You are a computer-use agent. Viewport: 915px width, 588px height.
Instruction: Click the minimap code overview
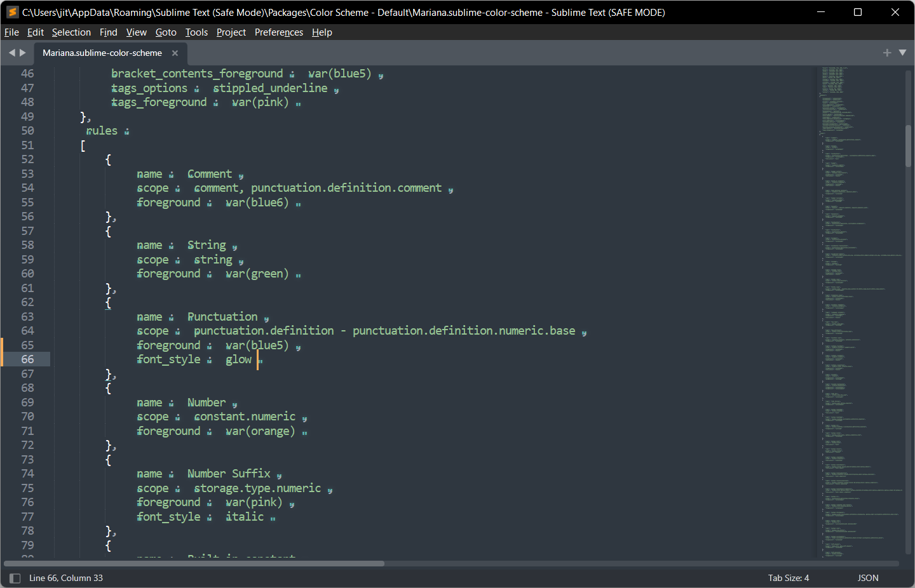pyautogui.click(x=860, y=311)
